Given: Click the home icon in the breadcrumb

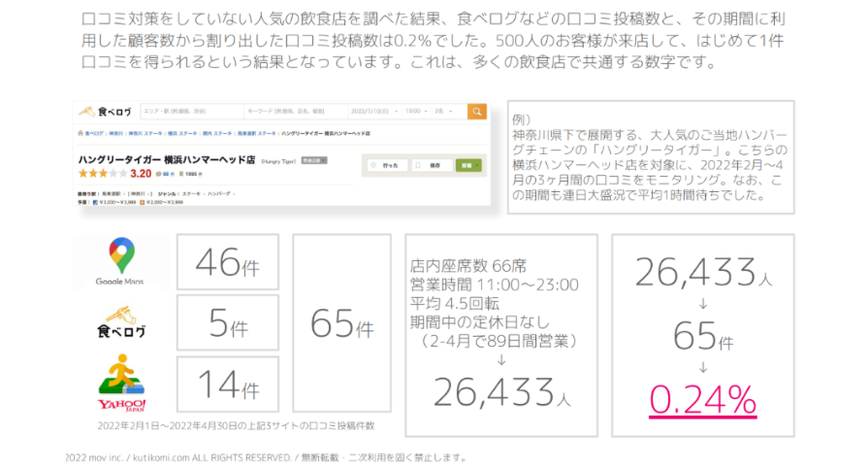Looking at the screenshot, I should tap(80, 133).
